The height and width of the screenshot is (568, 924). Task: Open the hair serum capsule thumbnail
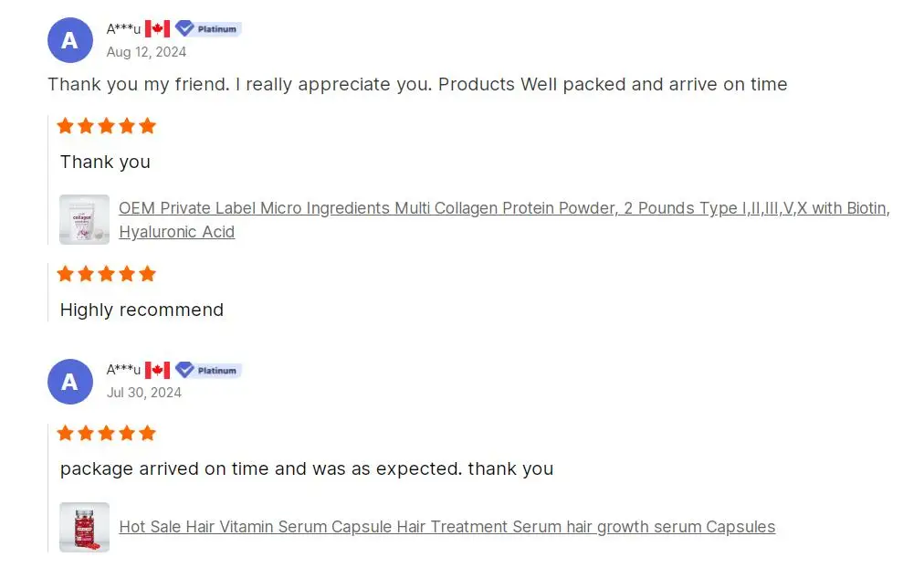[x=84, y=527]
